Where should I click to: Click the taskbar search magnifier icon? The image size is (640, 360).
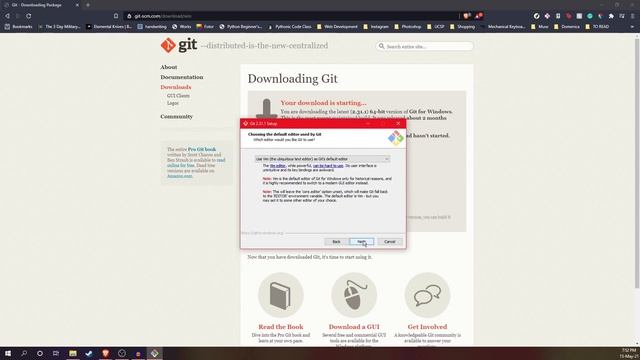pyautogui.click(x=24, y=353)
